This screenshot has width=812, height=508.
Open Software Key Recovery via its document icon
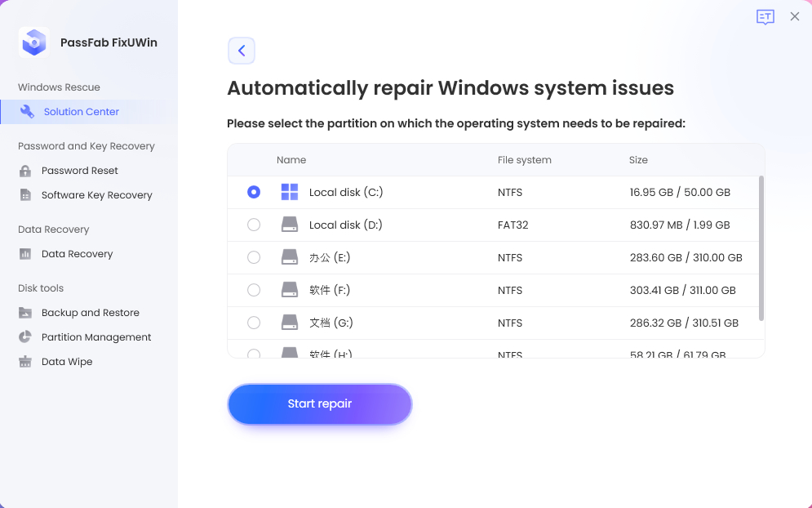pos(27,194)
